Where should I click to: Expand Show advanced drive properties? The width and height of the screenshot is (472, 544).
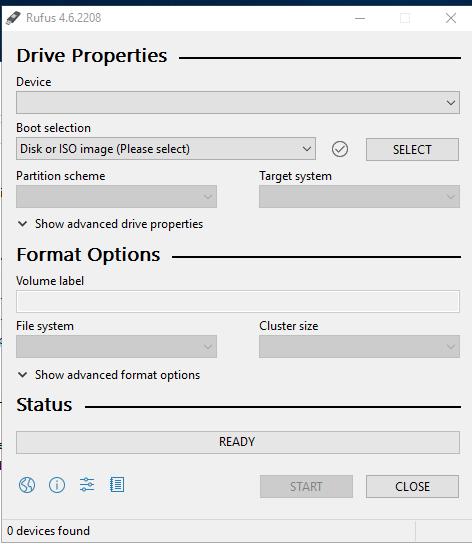tap(110, 224)
